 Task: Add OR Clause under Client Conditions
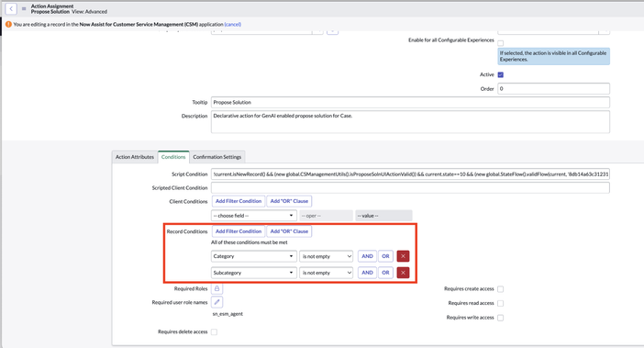[x=289, y=201]
